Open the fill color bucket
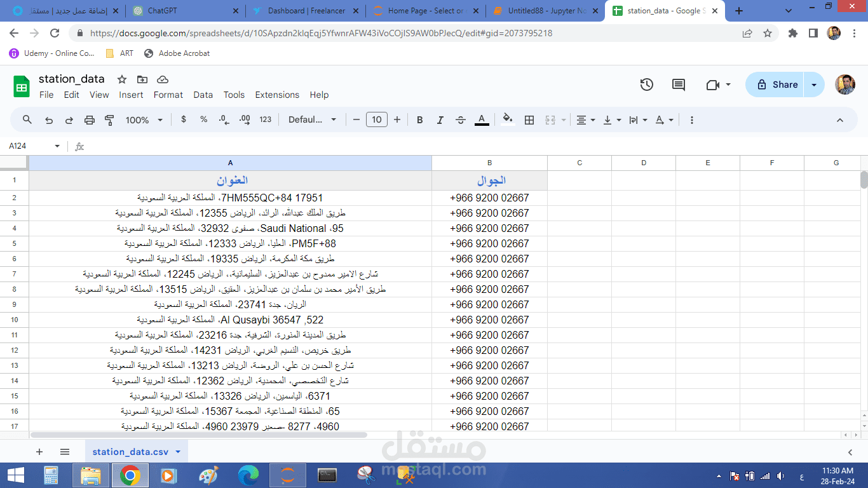Screen dimensions: 868x488 pos(507,119)
